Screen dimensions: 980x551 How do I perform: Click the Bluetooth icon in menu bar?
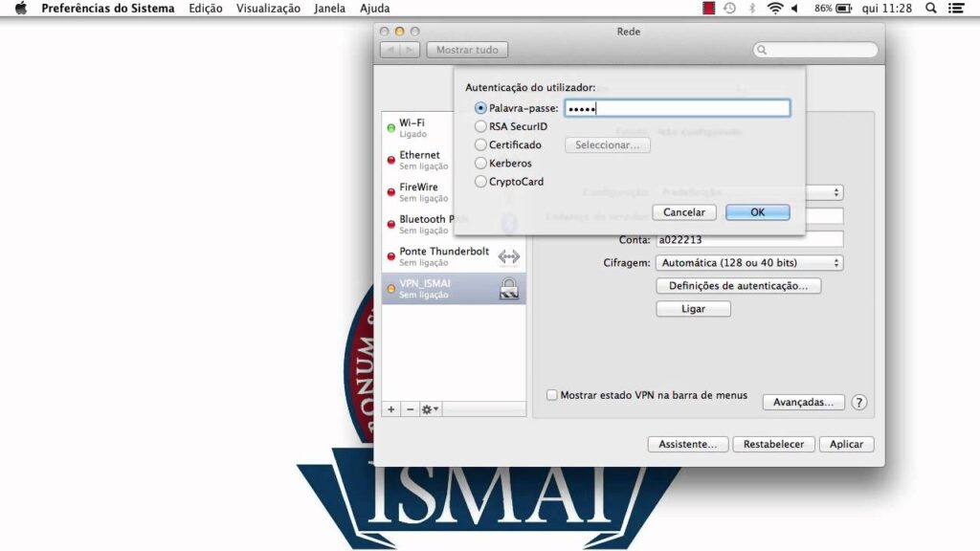click(752, 8)
